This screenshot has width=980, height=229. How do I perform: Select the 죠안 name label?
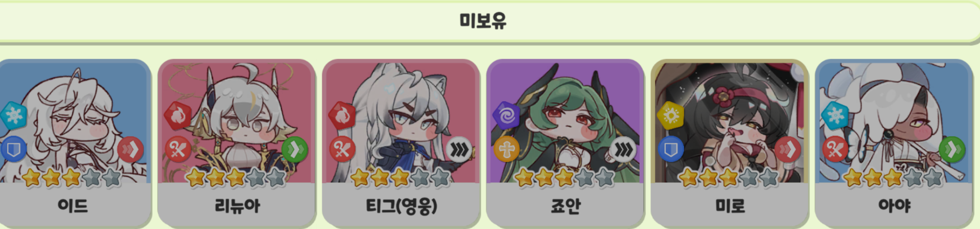point(566,206)
